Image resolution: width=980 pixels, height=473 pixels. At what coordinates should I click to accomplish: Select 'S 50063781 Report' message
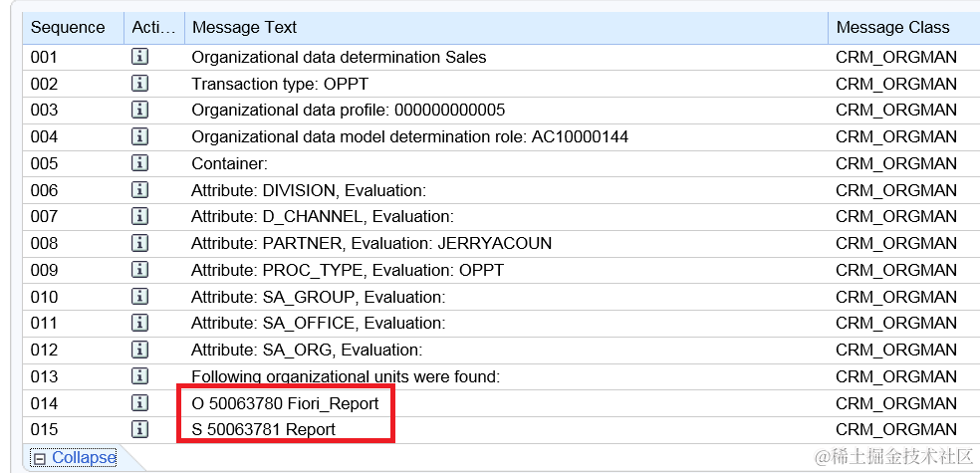click(263, 430)
